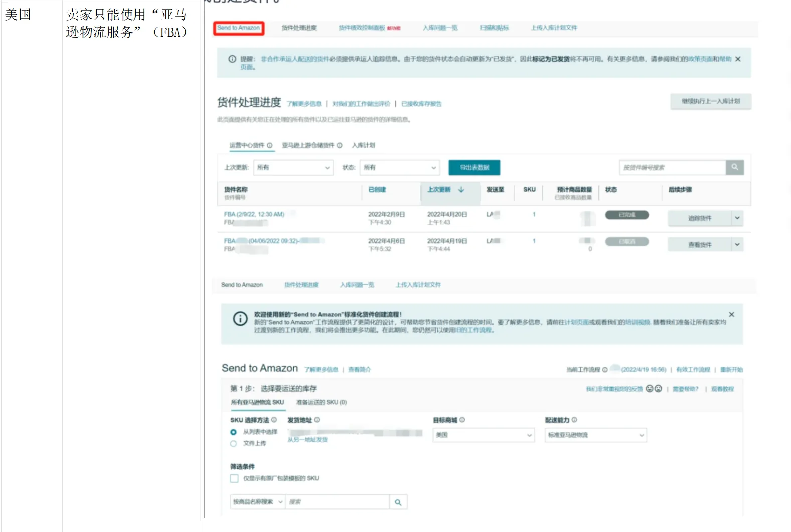Click the 追踪货件 button
791x532 pixels.
(700, 218)
